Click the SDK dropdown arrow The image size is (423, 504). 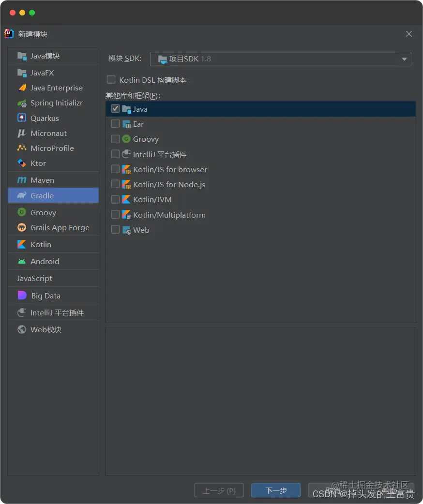404,59
